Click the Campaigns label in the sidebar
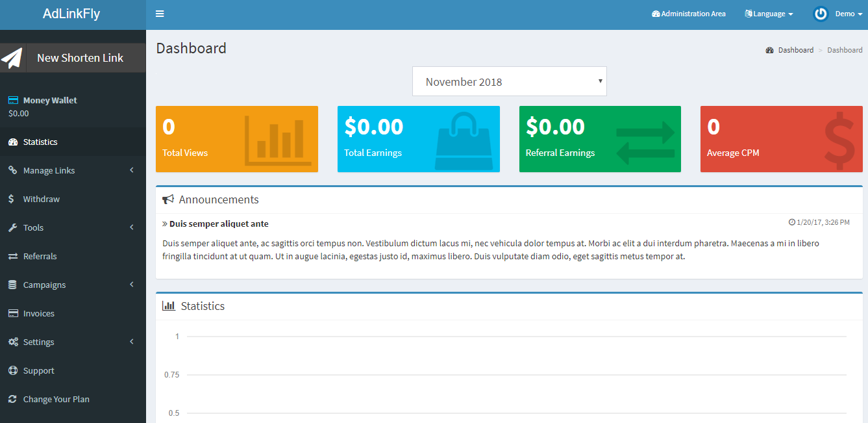The height and width of the screenshot is (423, 868). (45, 285)
